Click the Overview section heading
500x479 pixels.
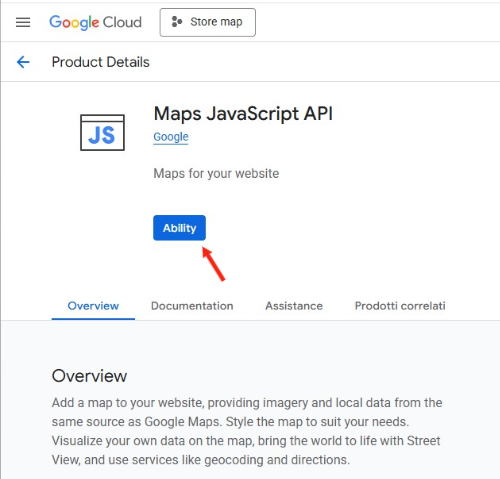pos(89,376)
